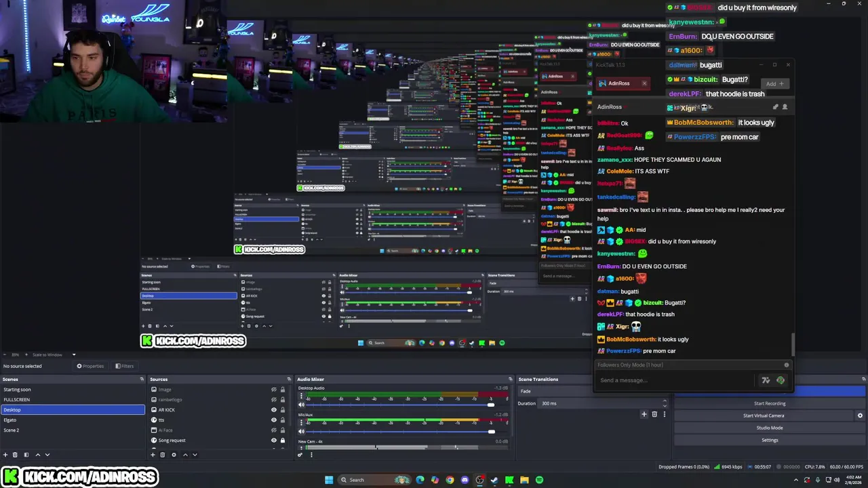The width and height of the screenshot is (868, 488).
Task: Open preview Scale to Window dropdown arrow
Action: [x=74, y=354]
